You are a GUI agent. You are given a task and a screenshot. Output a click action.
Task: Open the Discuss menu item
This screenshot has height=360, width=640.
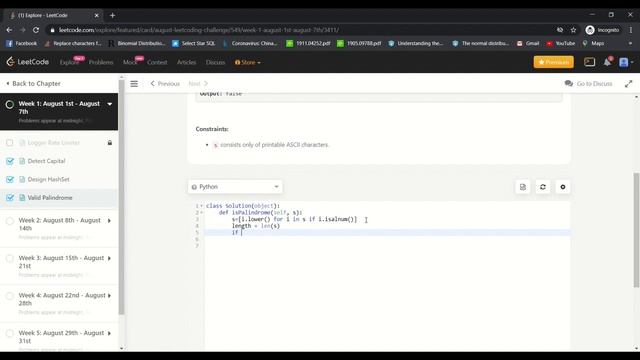pyautogui.click(x=215, y=62)
